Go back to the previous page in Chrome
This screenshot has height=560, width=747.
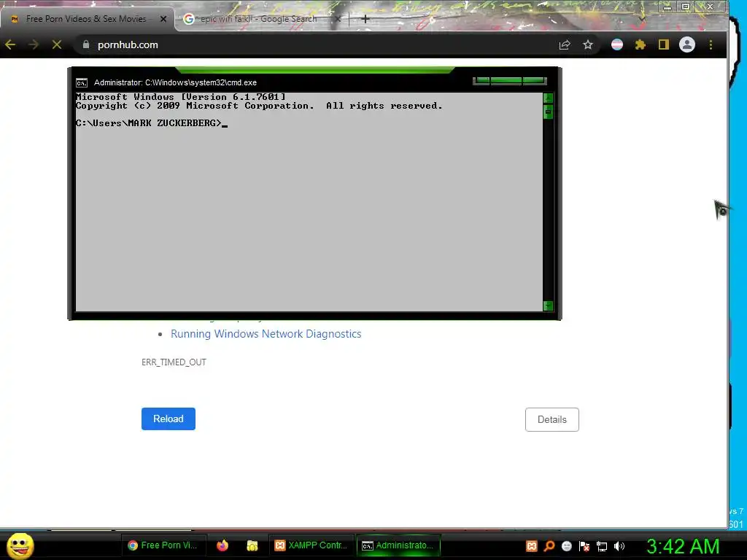pyautogui.click(x=10, y=44)
